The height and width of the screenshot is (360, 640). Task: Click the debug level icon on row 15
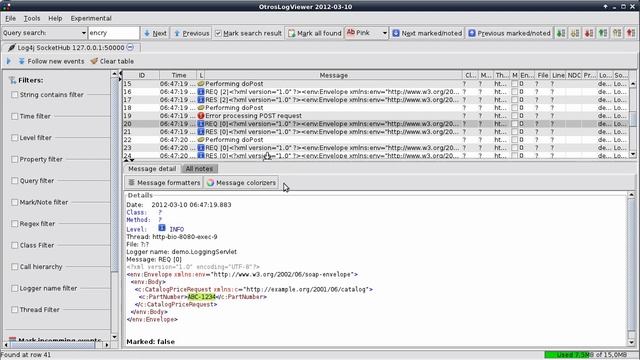201,84
